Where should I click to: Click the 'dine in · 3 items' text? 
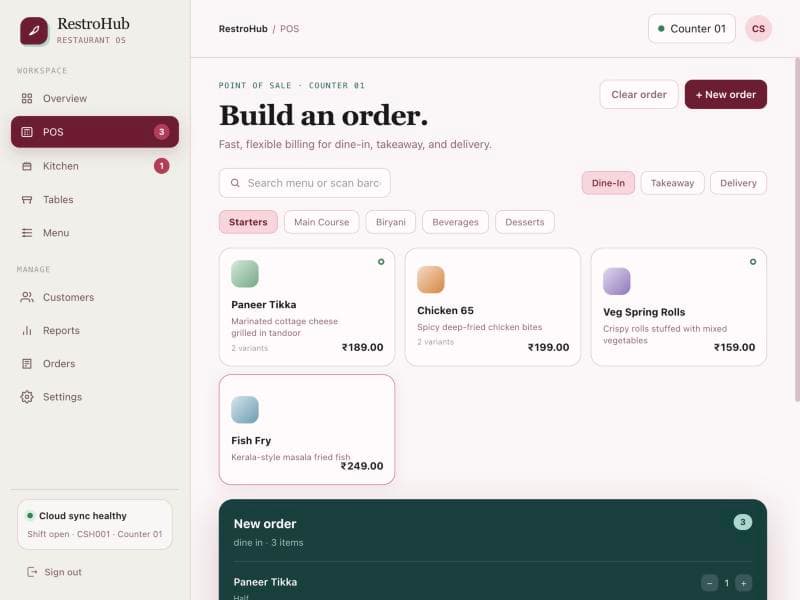point(268,543)
